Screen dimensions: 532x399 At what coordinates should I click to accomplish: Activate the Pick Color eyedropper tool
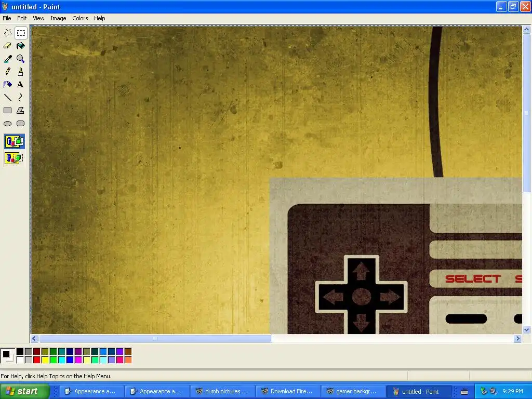7,59
